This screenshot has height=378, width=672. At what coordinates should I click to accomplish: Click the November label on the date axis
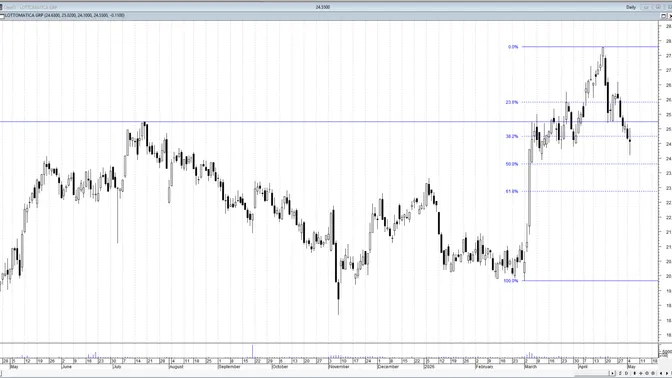[339, 367]
